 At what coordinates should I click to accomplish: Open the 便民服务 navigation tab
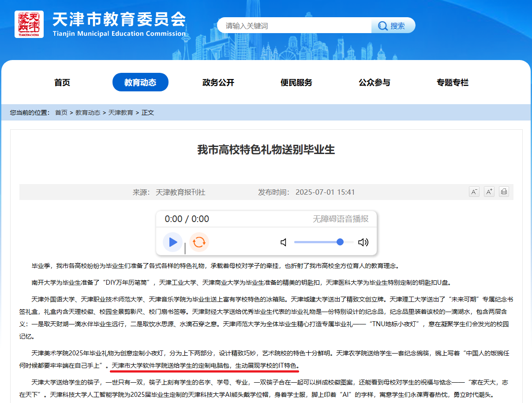[296, 83]
